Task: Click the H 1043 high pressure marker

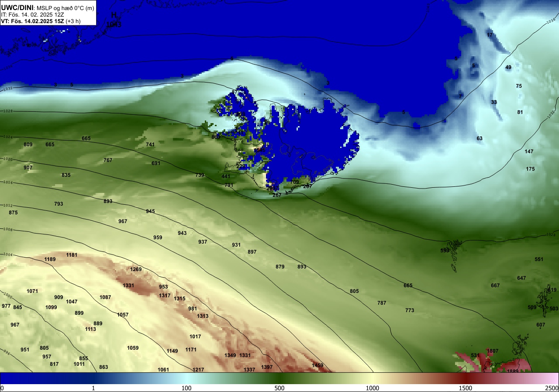Action: 114,20
